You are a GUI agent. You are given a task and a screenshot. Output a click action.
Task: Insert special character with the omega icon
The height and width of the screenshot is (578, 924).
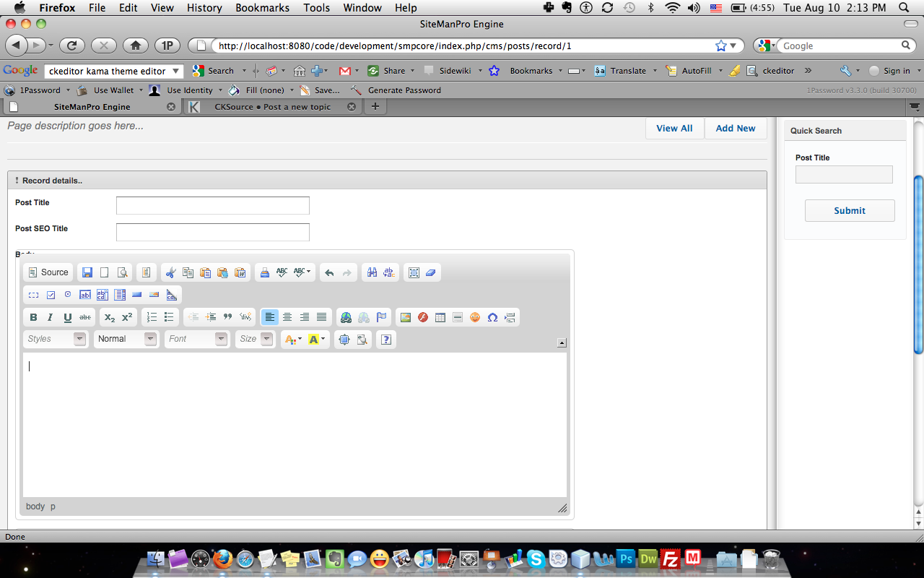(x=492, y=317)
